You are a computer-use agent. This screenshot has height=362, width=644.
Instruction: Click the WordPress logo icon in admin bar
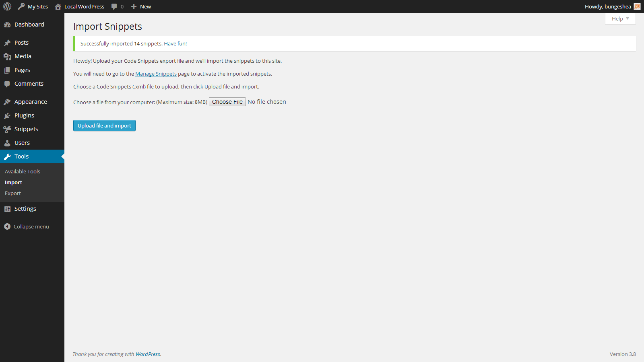coord(7,6)
